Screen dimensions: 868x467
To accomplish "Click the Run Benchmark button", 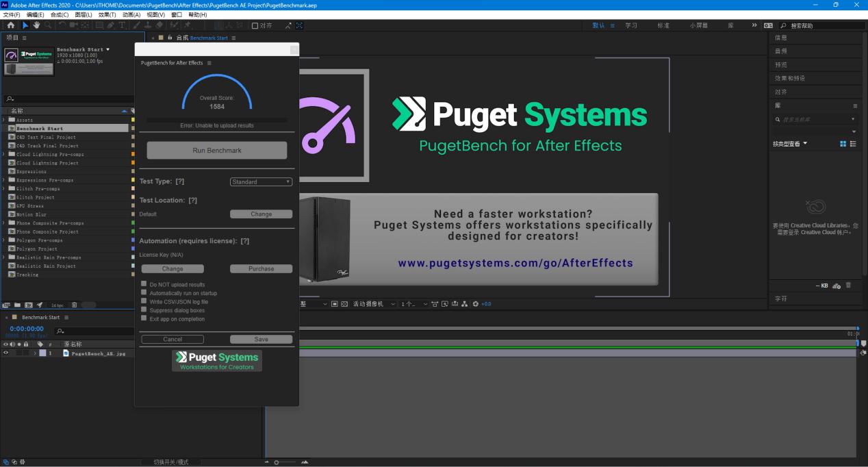I will tap(216, 150).
